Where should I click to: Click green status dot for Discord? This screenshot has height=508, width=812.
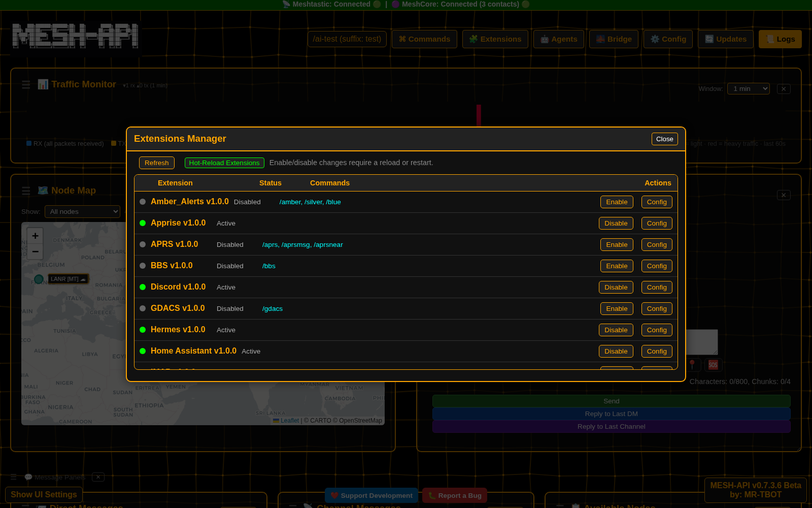143,287
